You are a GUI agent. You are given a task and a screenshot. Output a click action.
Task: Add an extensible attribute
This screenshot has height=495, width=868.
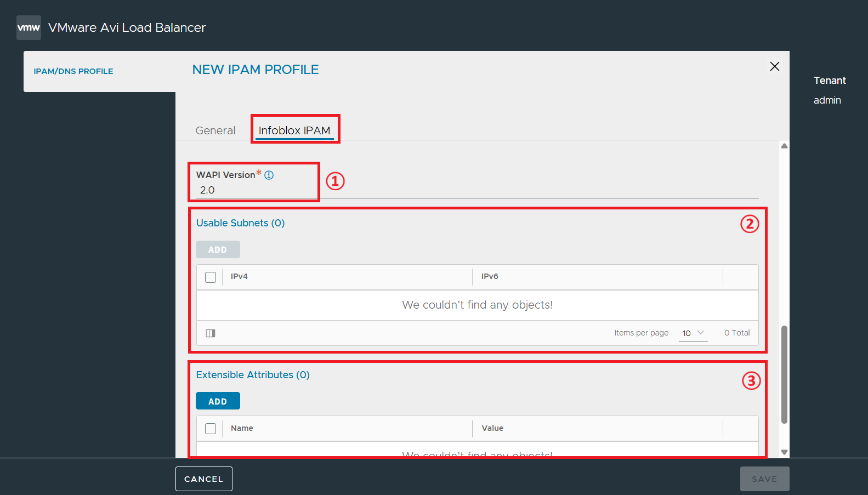tap(218, 401)
